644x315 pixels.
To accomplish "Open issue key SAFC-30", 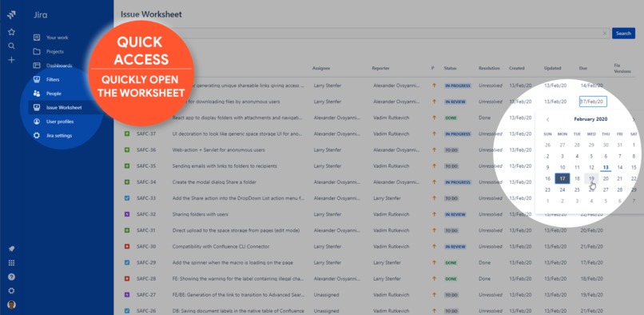I will tap(146, 247).
